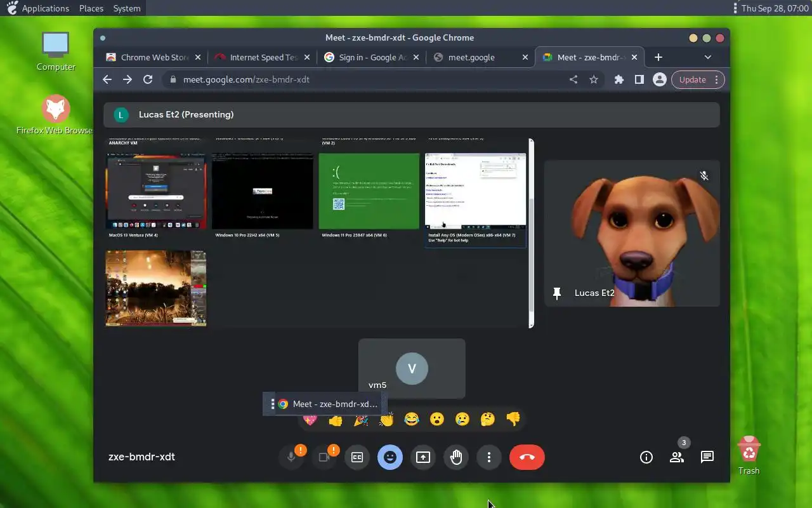Send the thinking face reaction
Screen dimensions: 812x508
click(488, 420)
